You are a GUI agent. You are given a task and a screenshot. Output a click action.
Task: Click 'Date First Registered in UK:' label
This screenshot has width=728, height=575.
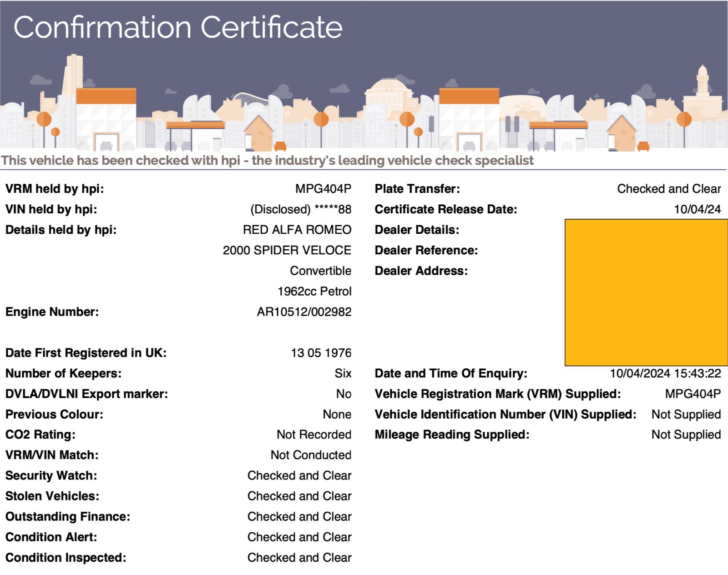click(86, 353)
